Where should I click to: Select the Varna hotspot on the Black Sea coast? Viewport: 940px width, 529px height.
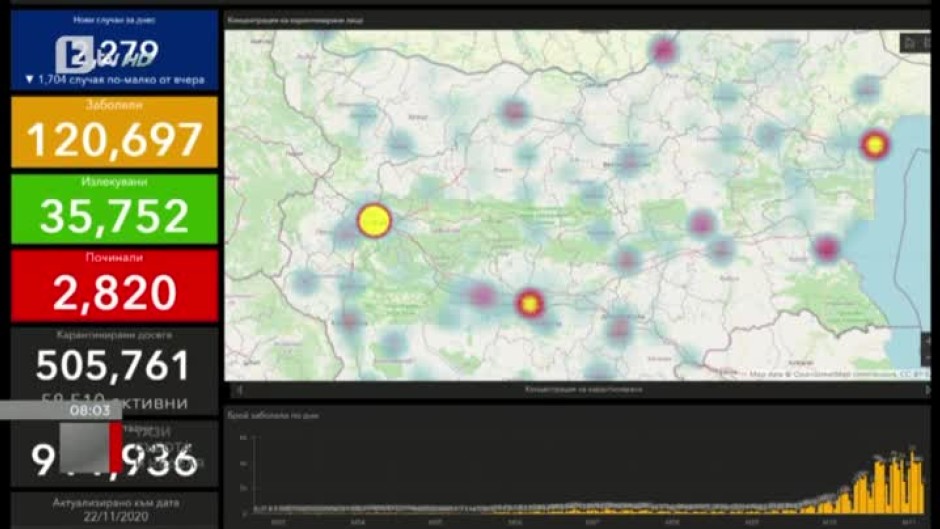[875, 145]
